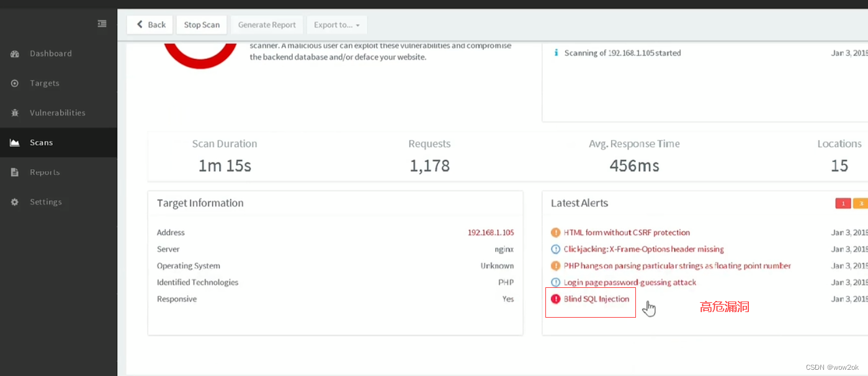Go to the Vulnerabilities section
Image resolution: width=868 pixels, height=376 pixels.
[x=58, y=113]
